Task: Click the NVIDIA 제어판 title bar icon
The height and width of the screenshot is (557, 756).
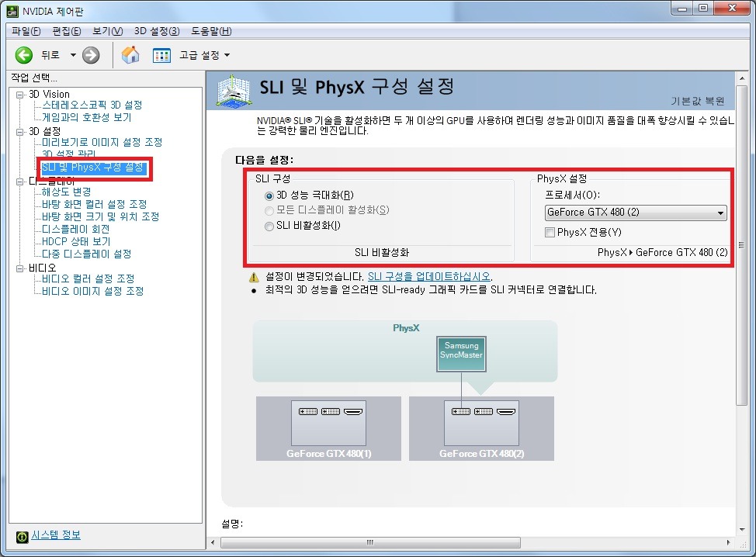Action: tap(12, 11)
